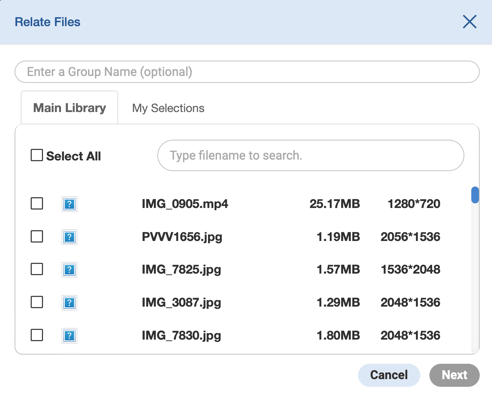Close the Relate Files dialog
Image resolution: width=492 pixels, height=396 pixels.
[469, 22]
